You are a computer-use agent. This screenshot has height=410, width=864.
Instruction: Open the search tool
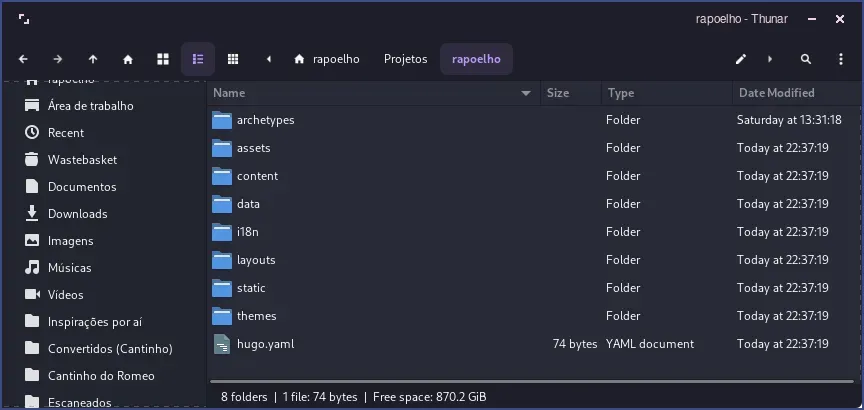pos(806,59)
